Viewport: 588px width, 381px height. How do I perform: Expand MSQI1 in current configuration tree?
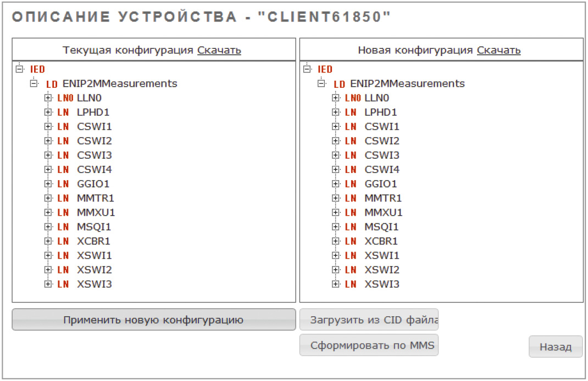48,227
